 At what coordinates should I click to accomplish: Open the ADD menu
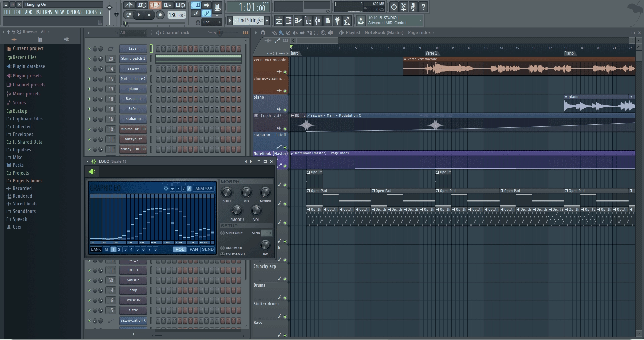point(29,12)
